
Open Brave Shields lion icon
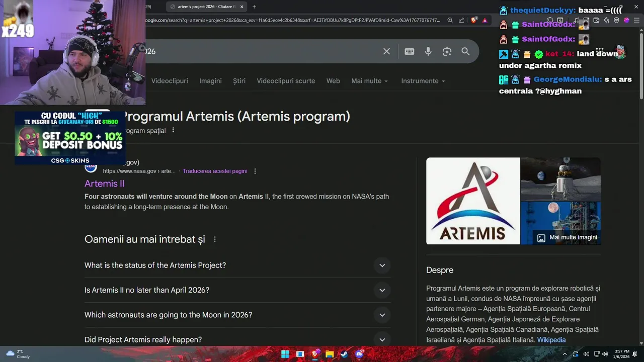point(474,20)
